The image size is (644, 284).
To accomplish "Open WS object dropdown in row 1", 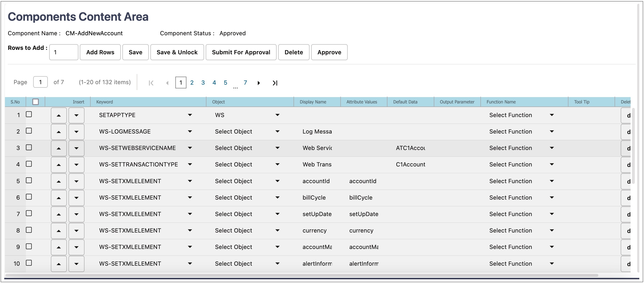I will (x=278, y=115).
